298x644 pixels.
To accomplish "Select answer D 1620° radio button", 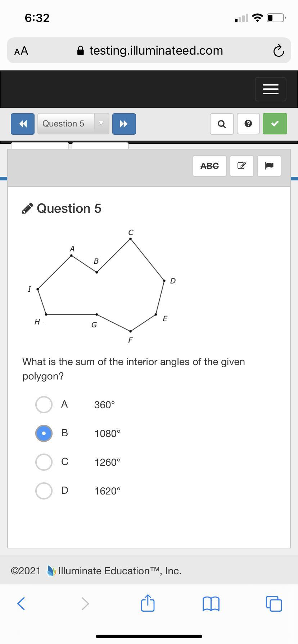I will (x=44, y=491).
